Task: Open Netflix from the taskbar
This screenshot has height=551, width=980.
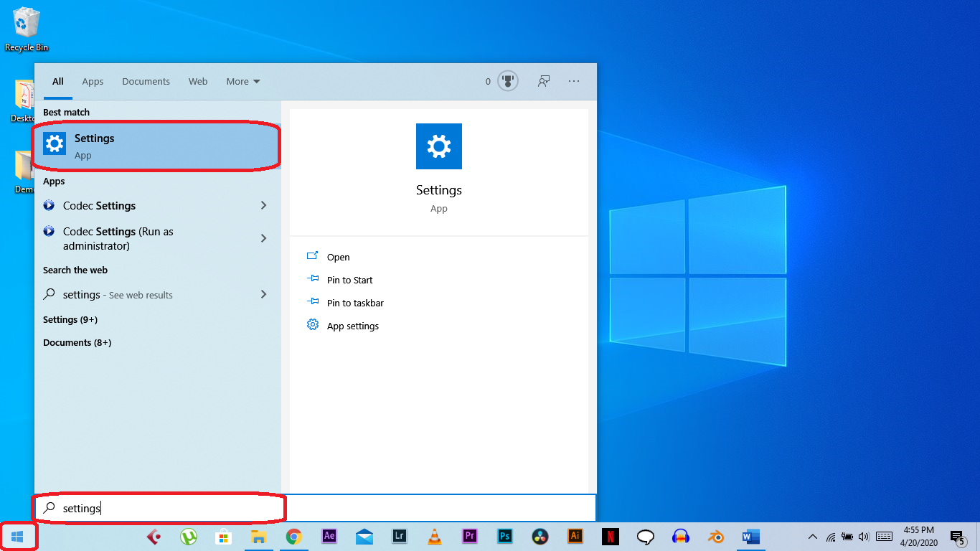Action: (610, 537)
